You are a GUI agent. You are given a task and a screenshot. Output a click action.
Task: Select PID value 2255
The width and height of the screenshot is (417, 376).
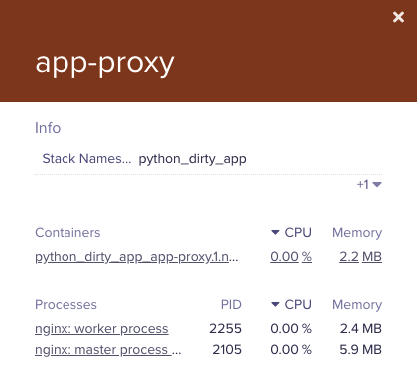[x=225, y=329]
